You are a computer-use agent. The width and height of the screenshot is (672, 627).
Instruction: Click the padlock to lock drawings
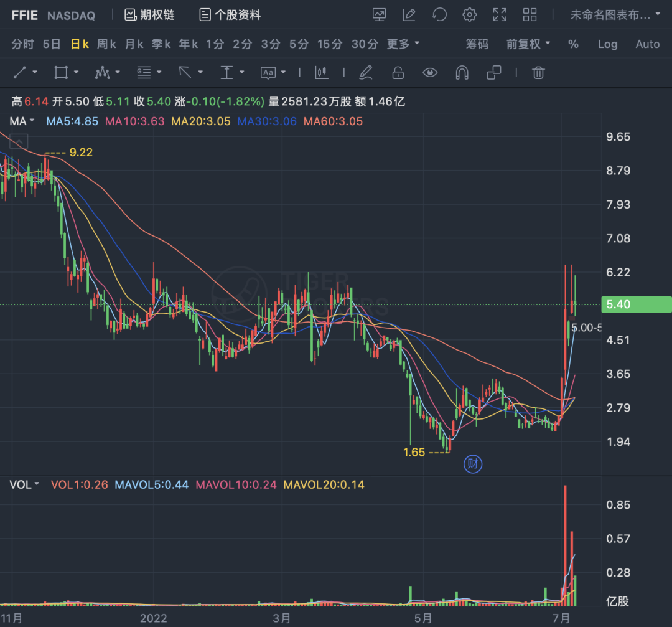coord(398,72)
